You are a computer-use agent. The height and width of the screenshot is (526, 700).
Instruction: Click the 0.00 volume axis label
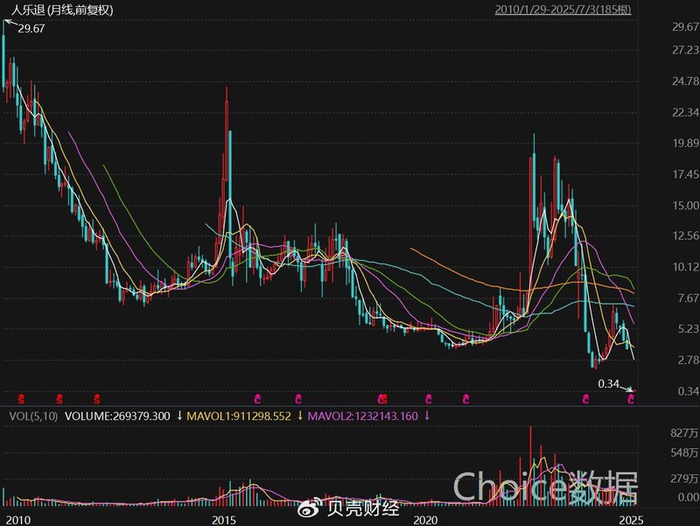688,497
